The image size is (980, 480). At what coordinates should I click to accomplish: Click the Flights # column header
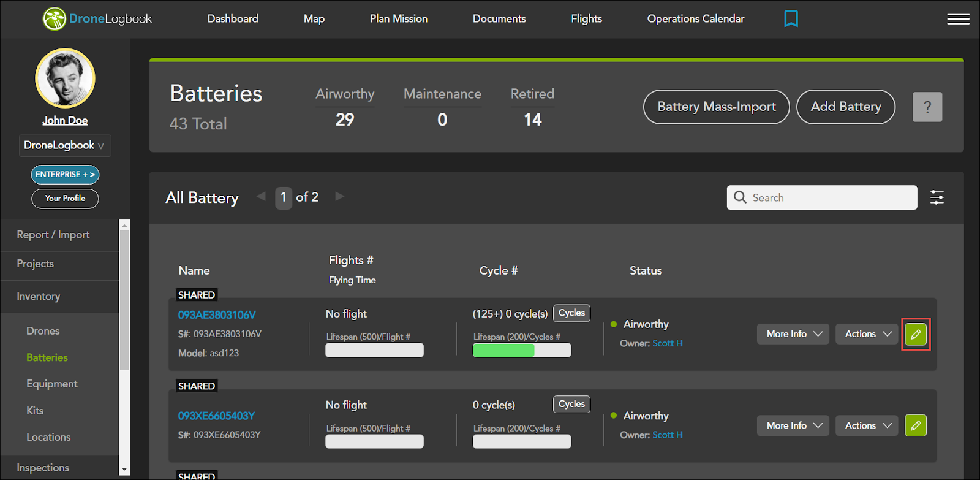[x=351, y=260]
